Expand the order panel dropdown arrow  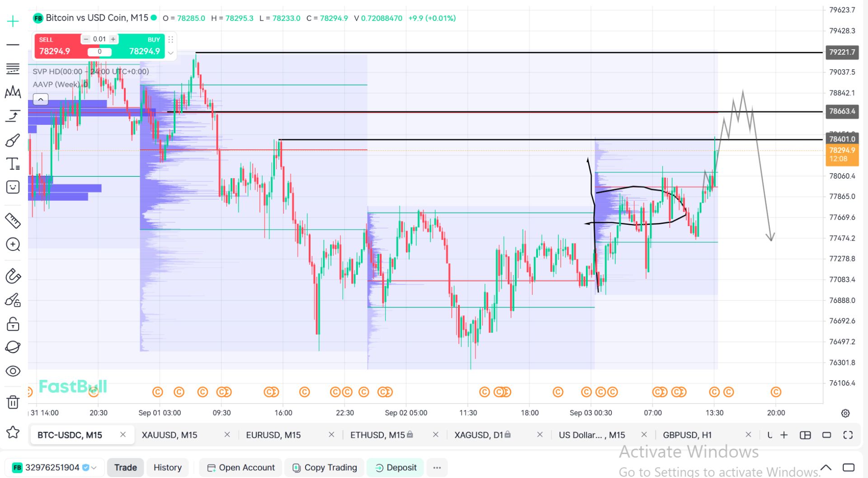171,53
